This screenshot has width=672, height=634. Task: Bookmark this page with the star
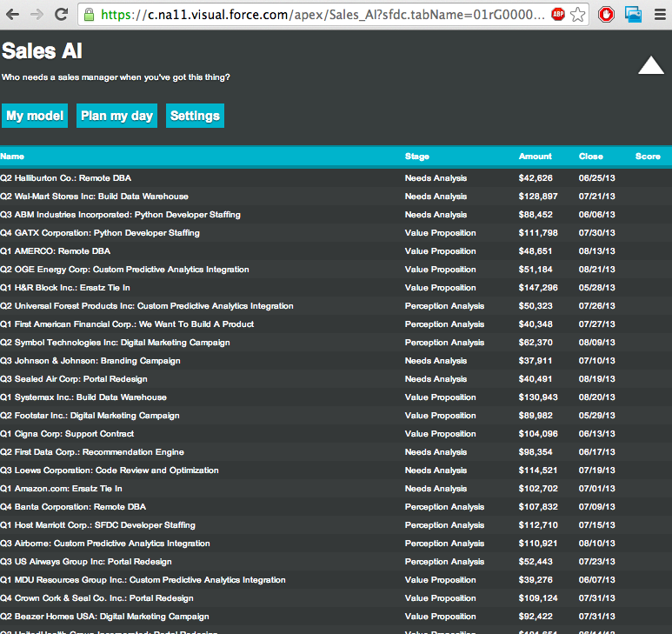(x=578, y=15)
